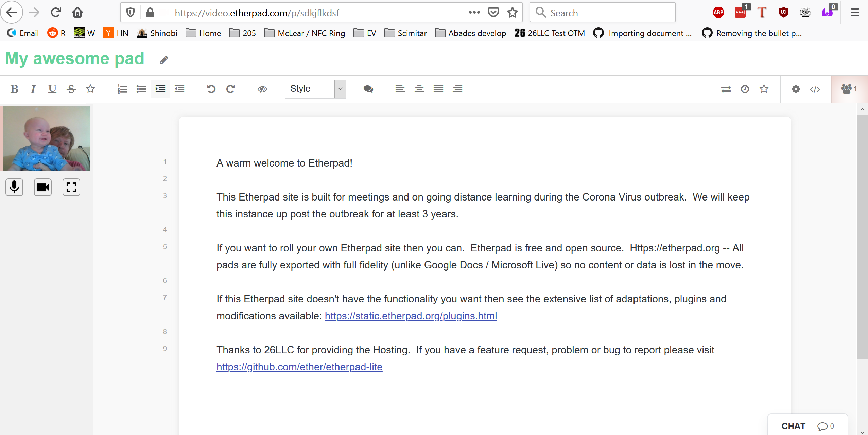
Task: Apply strikethrough formatting
Action: pyautogui.click(x=71, y=89)
